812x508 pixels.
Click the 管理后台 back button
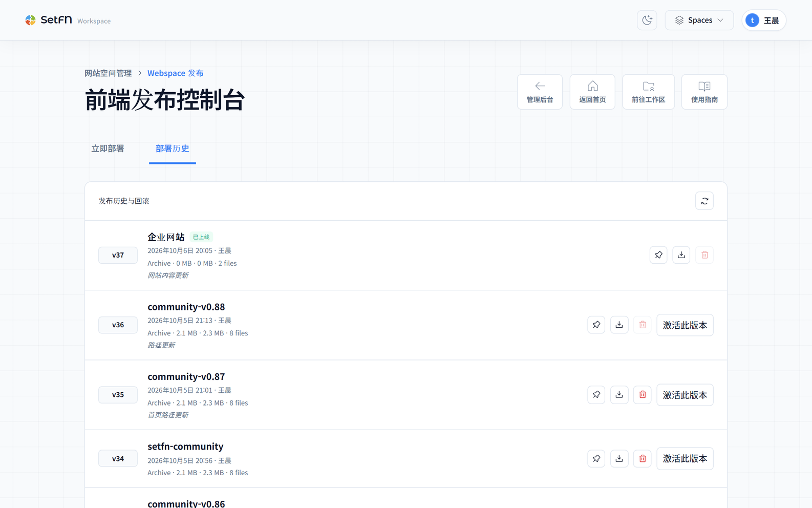click(x=540, y=92)
